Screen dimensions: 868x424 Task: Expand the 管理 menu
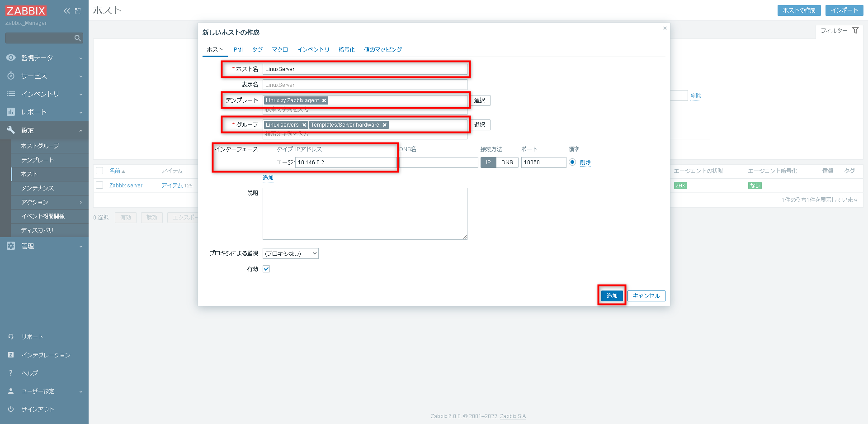pyautogui.click(x=44, y=246)
